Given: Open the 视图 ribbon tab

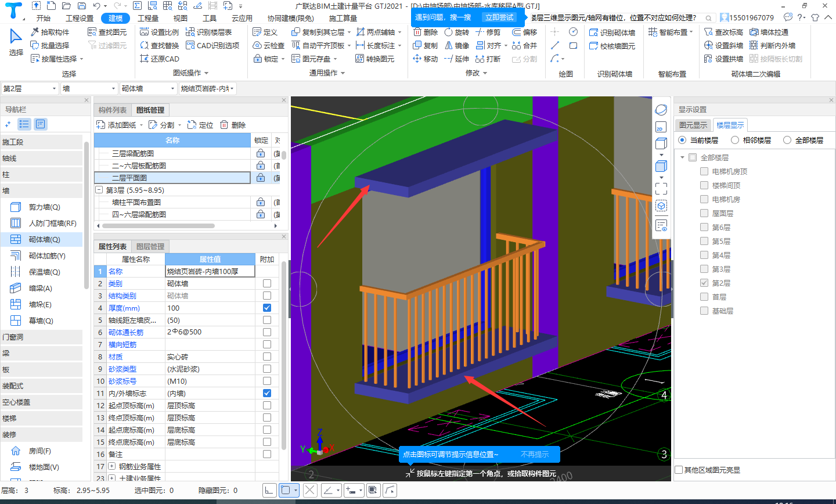Looking at the screenshot, I should tap(181, 18).
